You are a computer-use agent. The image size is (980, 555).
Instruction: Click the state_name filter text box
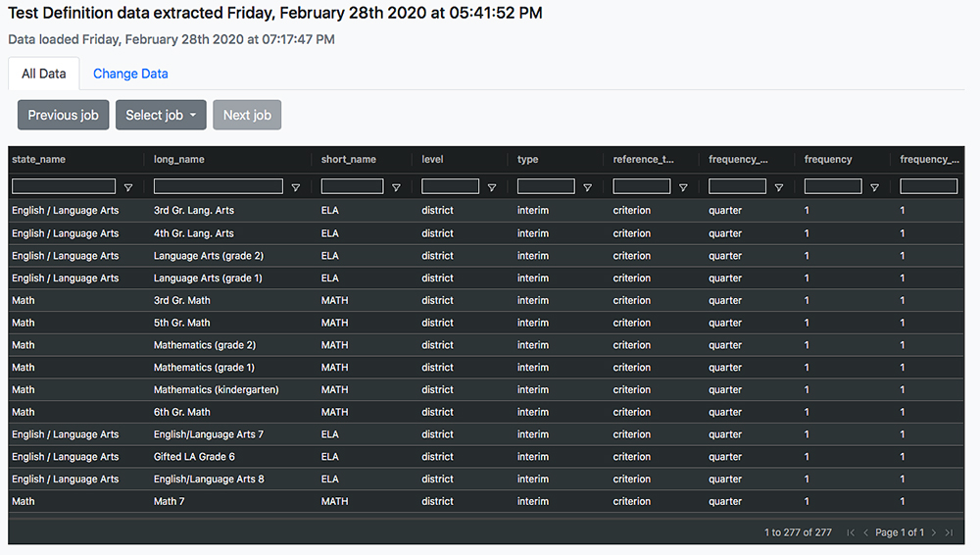64,186
